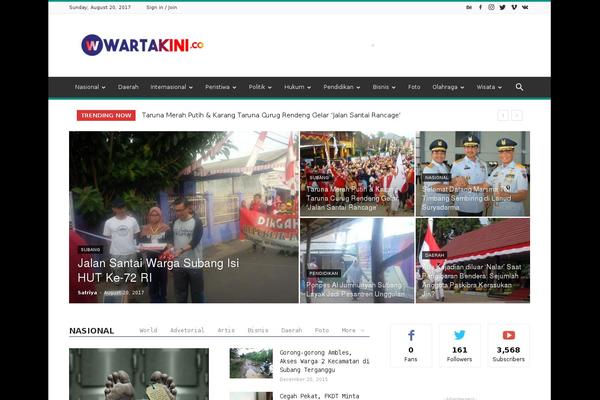Open the Facebook icon in top bar
Screen dimensions: 600x400
(480, 7)
